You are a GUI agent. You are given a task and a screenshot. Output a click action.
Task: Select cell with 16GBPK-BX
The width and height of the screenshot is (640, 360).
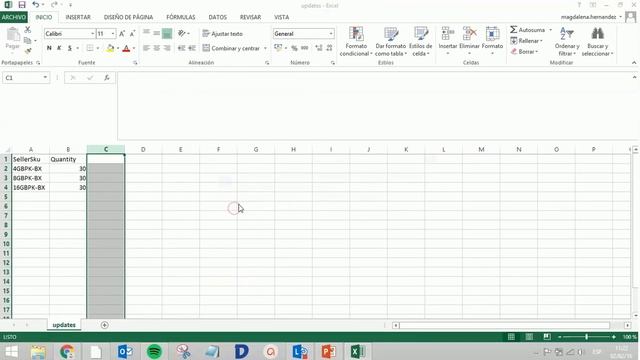pos(31,187)
